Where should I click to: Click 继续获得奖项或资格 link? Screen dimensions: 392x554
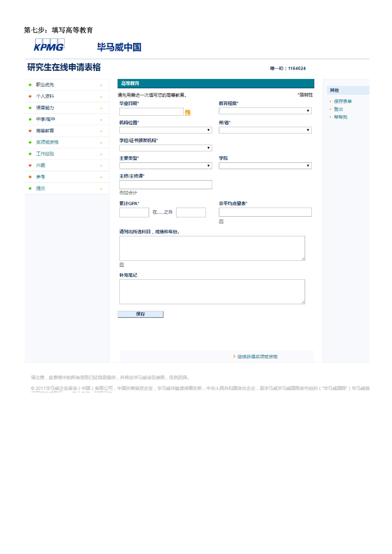pyautogui.click(x=257, y=357)
